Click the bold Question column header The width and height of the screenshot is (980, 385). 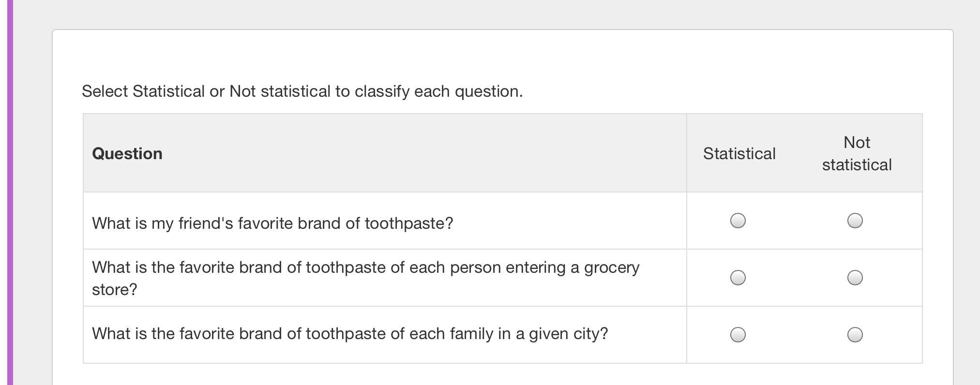127,154
